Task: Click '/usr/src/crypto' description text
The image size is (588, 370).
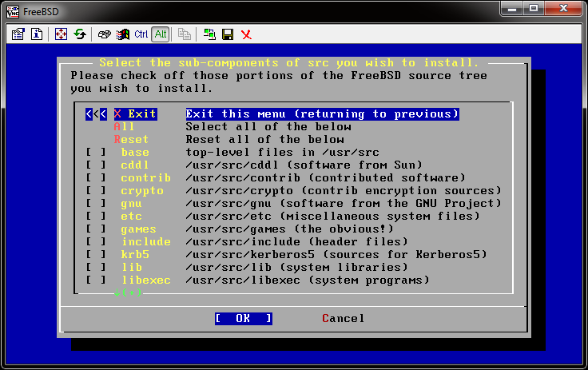Action: (344, 191)
